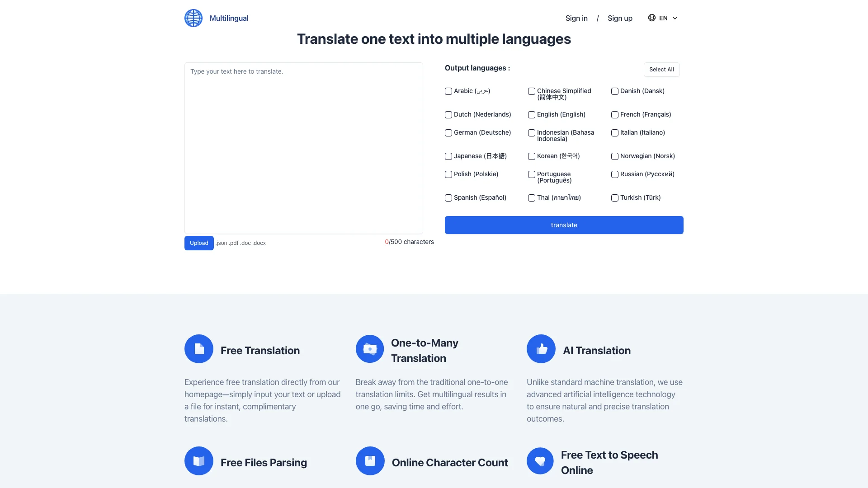This screenshot has height=488, width=868.
Task: Enable the Arabic language checkbox
Action: [x=448, y=90]
